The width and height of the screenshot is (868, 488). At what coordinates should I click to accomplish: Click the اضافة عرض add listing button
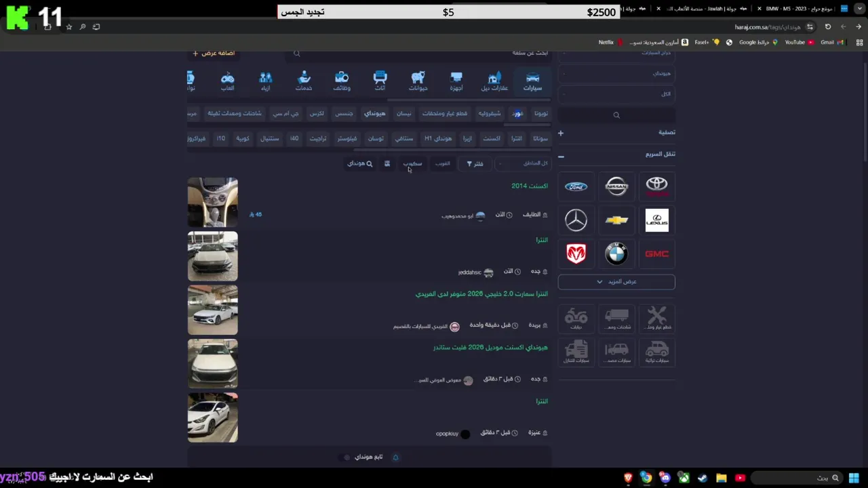coord(214,53)
